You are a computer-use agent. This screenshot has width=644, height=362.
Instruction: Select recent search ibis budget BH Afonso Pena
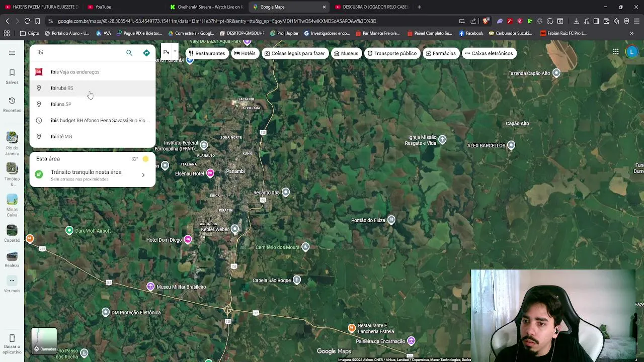pos(93,120)
